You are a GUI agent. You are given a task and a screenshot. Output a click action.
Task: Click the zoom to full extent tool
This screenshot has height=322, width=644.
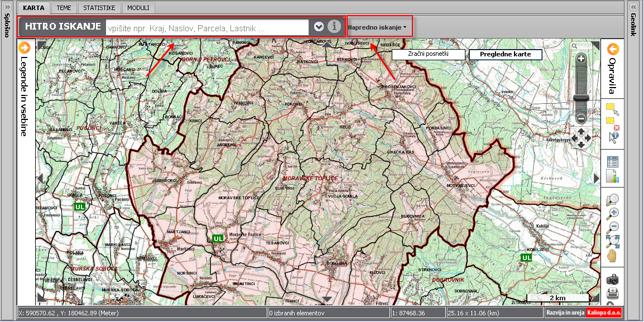click(x=613, y=241)
